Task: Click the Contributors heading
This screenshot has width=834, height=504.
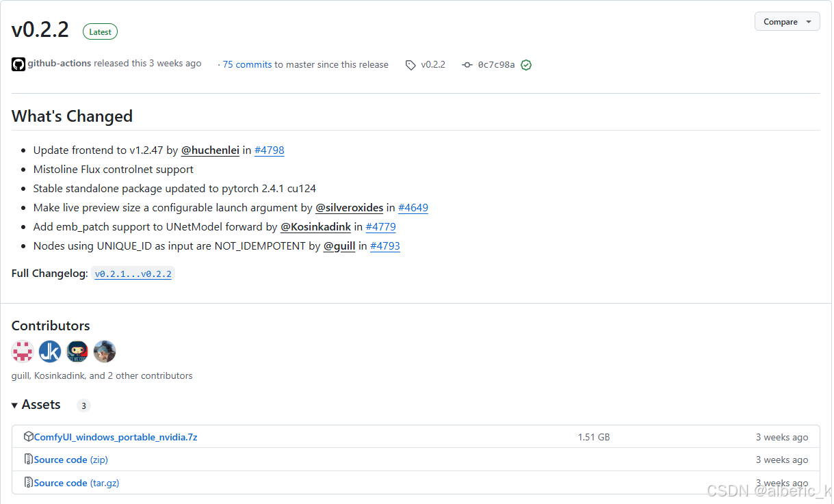Action: pyautogui.click(x=51, y=326)
